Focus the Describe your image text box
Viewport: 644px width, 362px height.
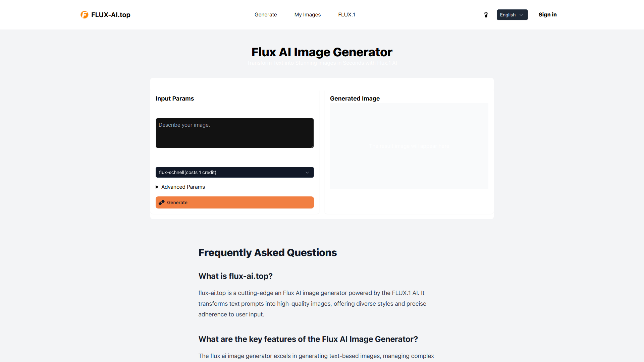235,133
